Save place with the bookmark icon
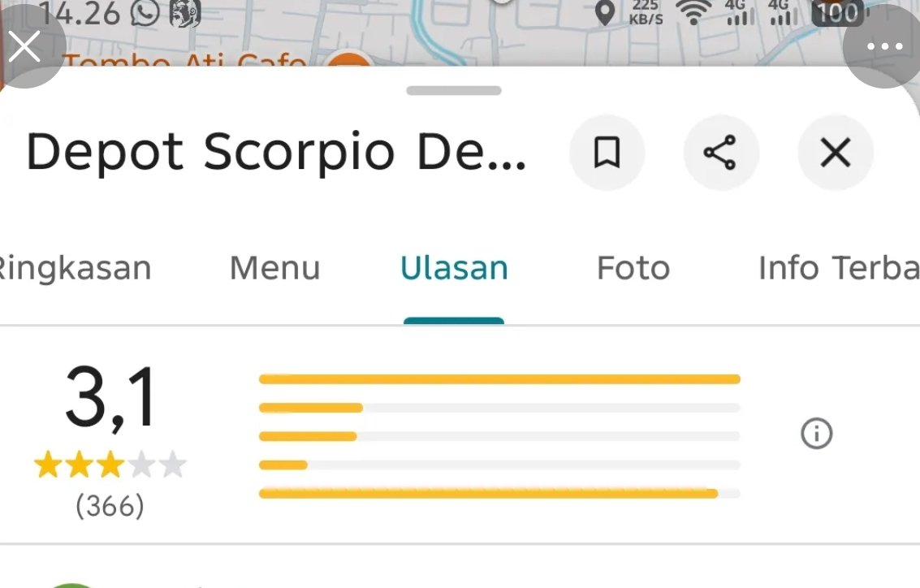The image size is (920, 588). tap(607, 153)
